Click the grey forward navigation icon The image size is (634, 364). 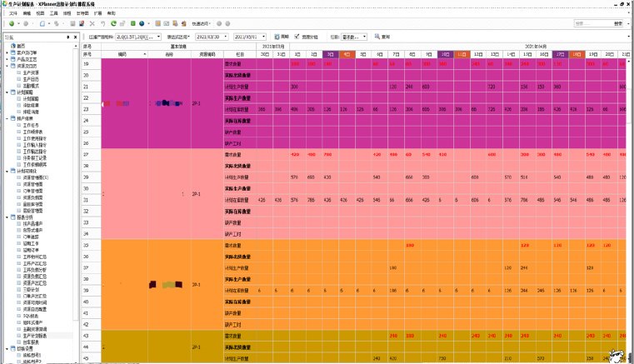point(26,24)
